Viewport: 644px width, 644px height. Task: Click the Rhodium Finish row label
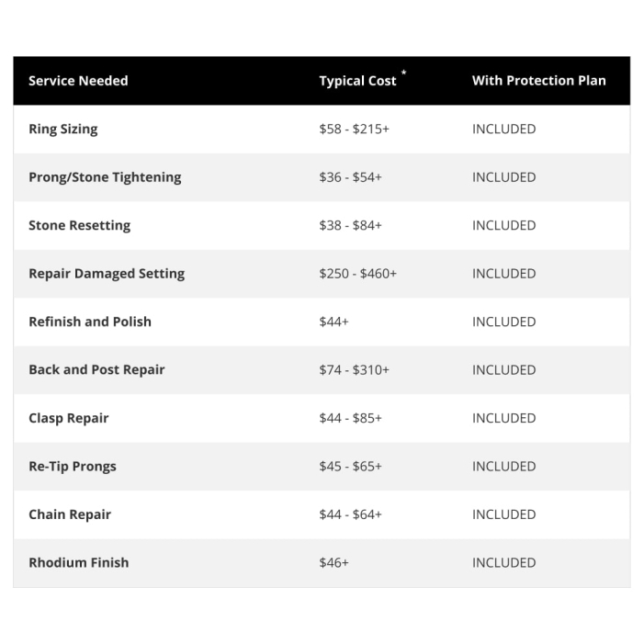pyautogui.click(x=78, y=562)
